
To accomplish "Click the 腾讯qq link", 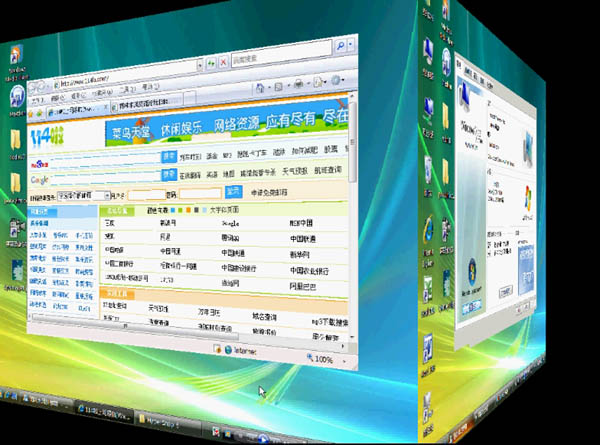I will [x=230, y=238].
